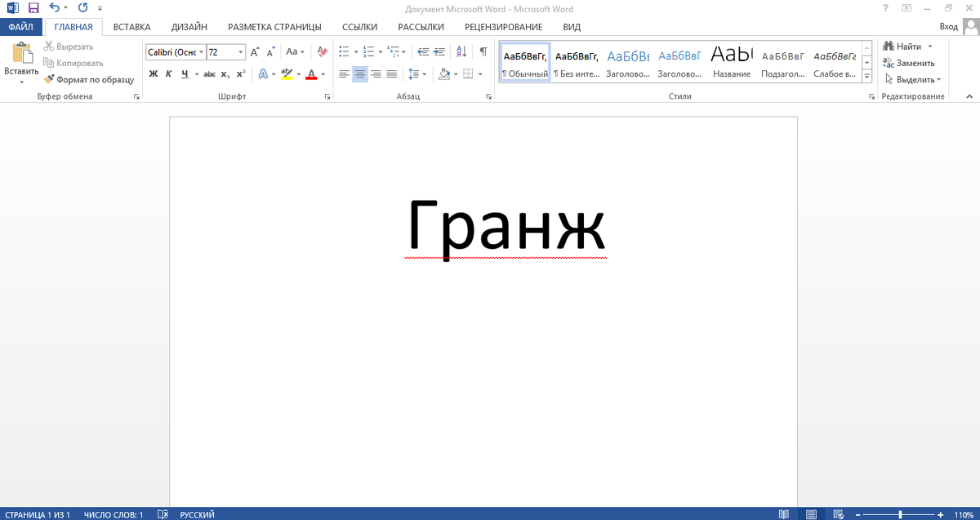This screenshot has height=520, width=980.
Task: Switch to the ВСТАВКА tab
Action: point(131,27)
